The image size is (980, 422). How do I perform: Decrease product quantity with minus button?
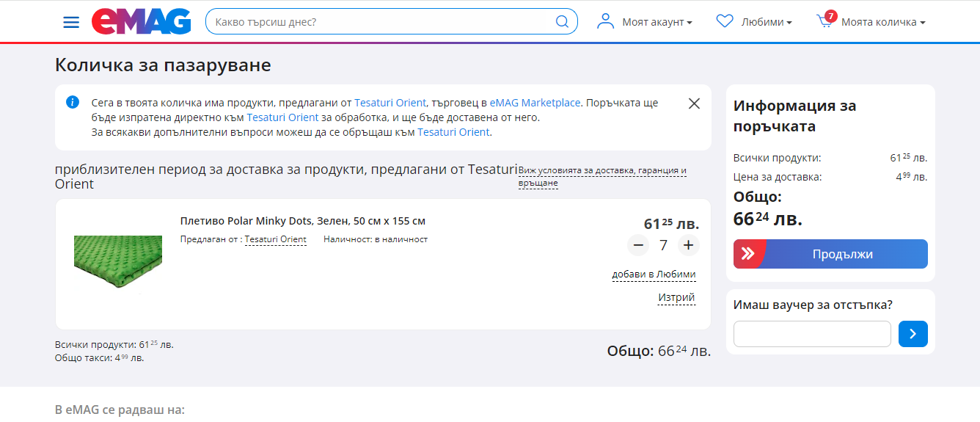(x=638, y=245)
